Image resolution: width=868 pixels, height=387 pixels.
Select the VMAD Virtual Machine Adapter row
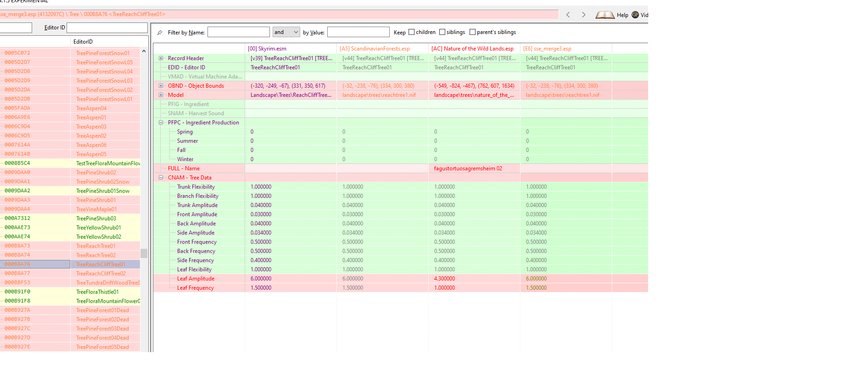pyautogui.click(x=205, y=77)
